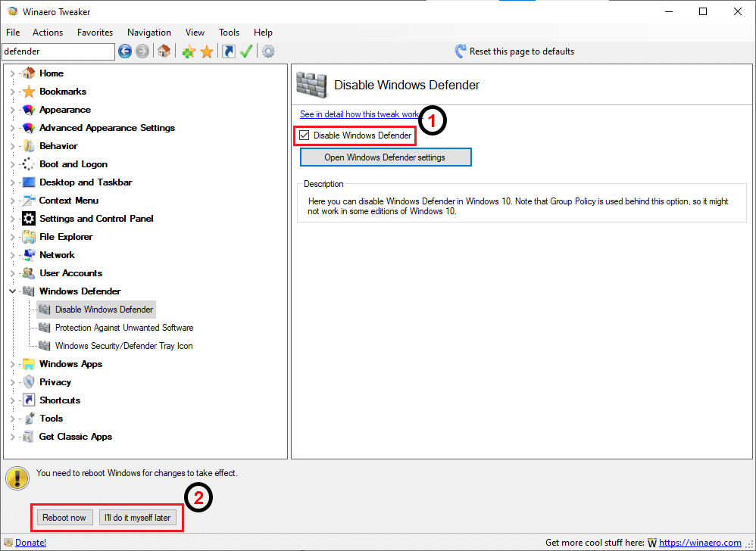
Task: Open the File menu
Action: [x=13, y=33]
